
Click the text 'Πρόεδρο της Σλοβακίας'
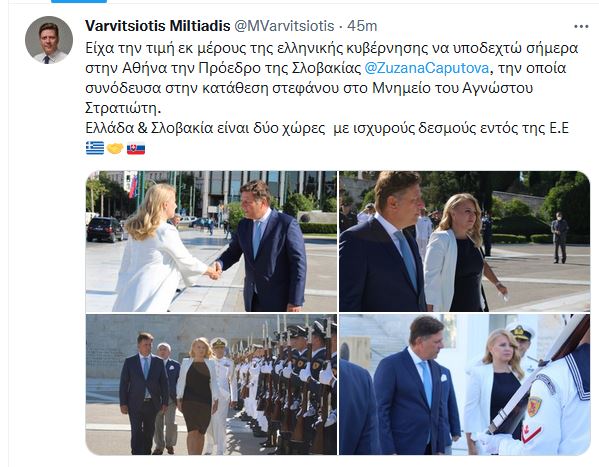pyautogui.click(x=280, y=68)
